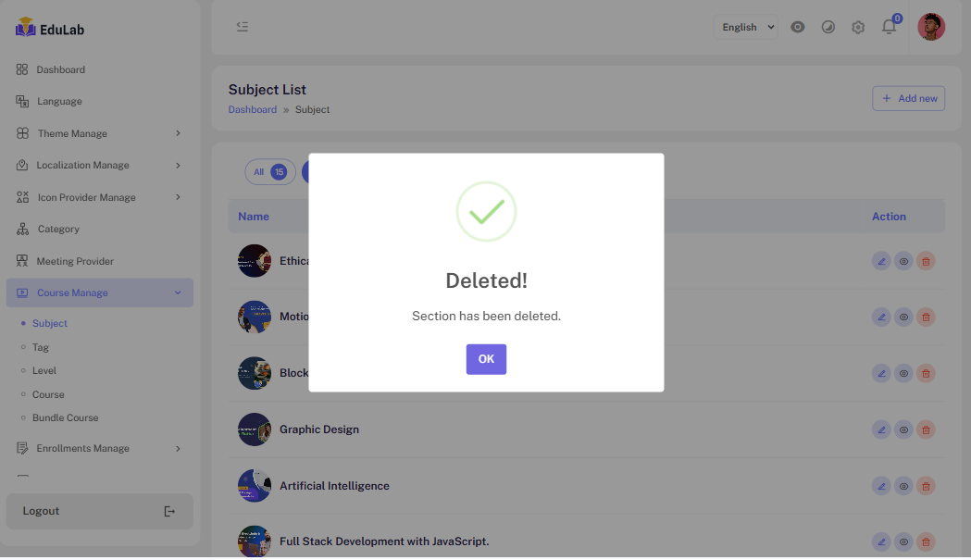Click the Dashboard breadcrumb link
The width and height of the screenshot is (971, 560).
pyautogui.click(x=253, y=109)
